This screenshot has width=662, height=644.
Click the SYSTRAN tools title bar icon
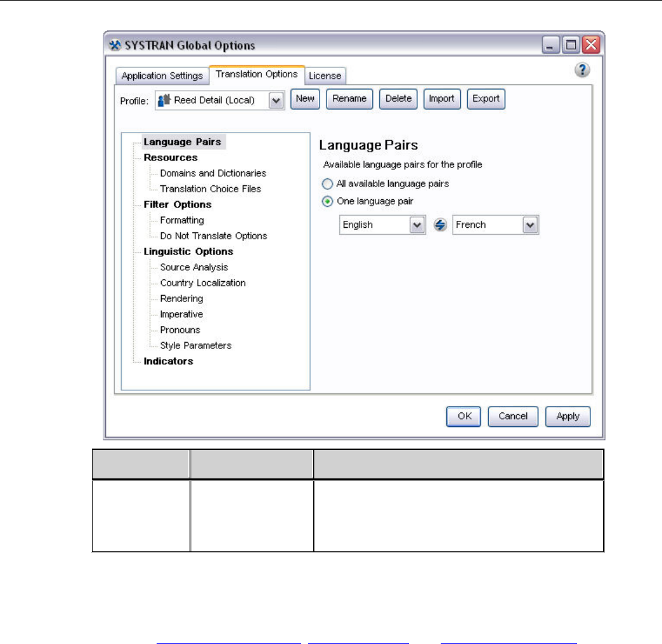tap(115, 45)
